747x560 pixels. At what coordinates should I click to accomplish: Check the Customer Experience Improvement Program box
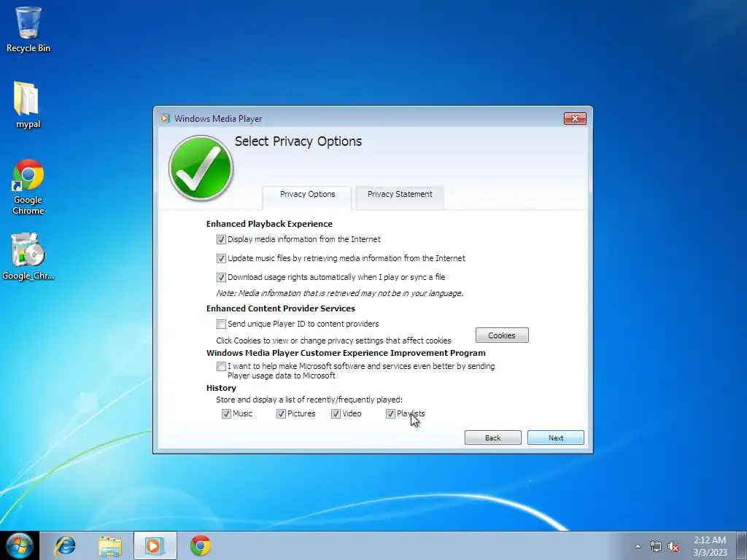(221, 367)
